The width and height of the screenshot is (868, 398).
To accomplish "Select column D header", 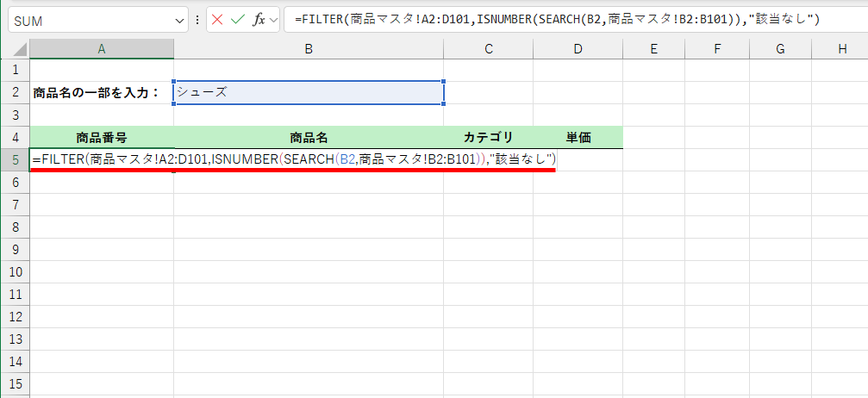I will coord(578,49).
